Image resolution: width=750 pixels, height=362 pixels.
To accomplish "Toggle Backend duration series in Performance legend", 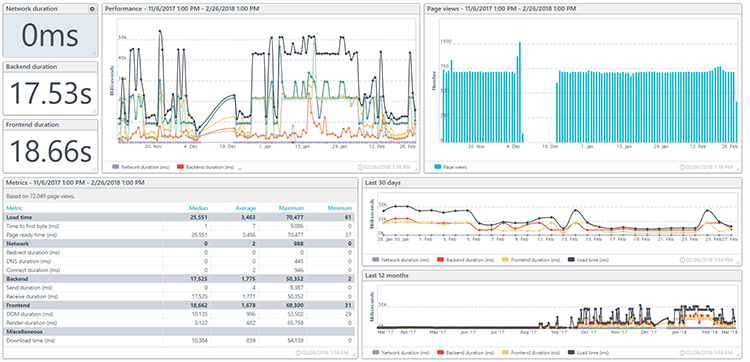I will point(206,167).
